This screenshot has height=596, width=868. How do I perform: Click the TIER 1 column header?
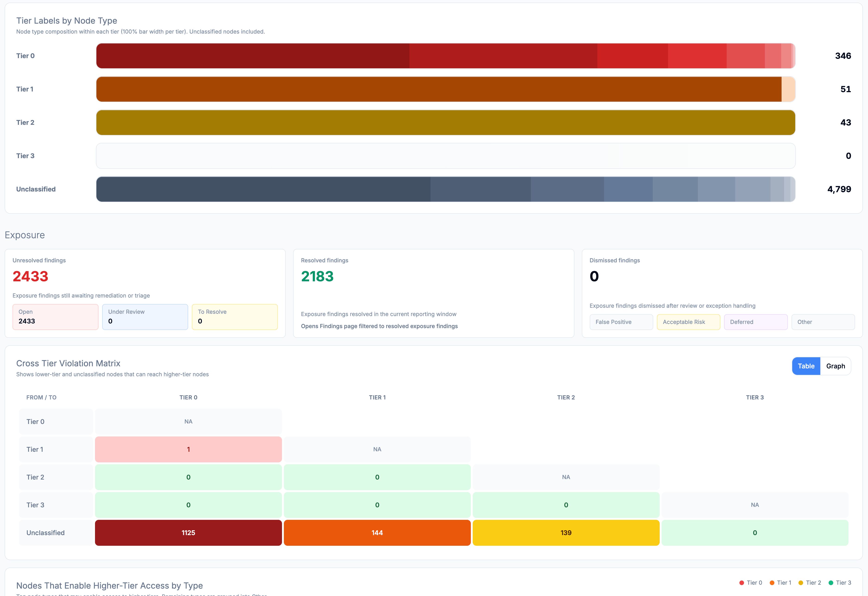[x=377, y=397]
